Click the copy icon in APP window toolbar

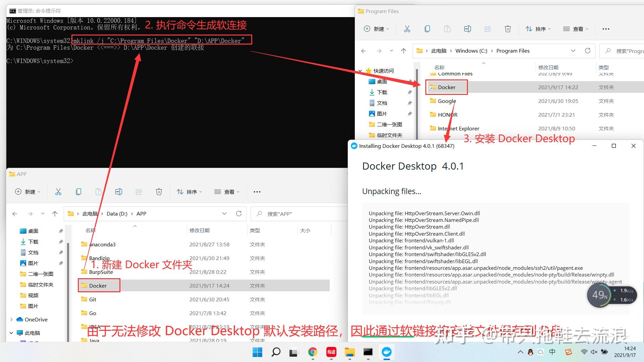pos(78,192)
